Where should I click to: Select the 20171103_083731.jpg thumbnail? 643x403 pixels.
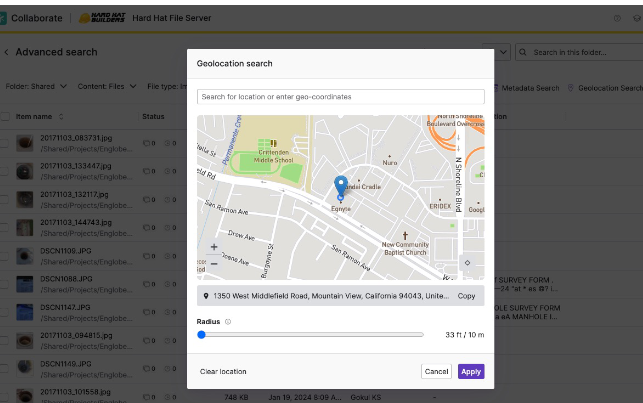(23, 143)
